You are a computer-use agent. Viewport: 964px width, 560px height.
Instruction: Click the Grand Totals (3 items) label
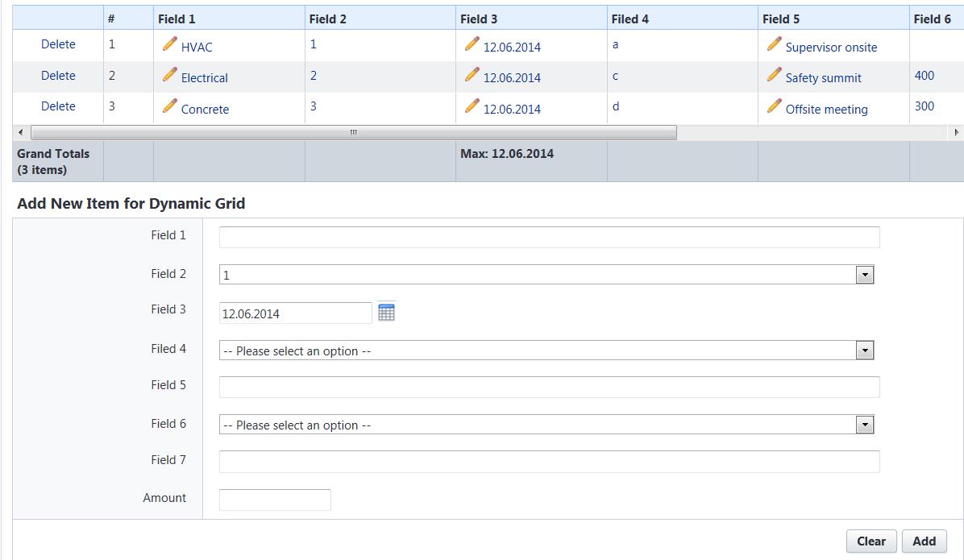click(x=53, y=162)
